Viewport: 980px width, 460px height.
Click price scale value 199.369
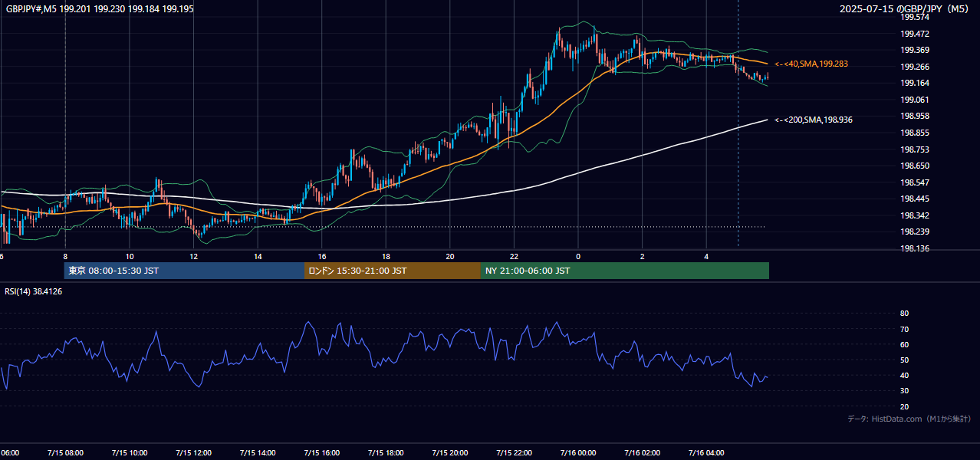point(915,50)
